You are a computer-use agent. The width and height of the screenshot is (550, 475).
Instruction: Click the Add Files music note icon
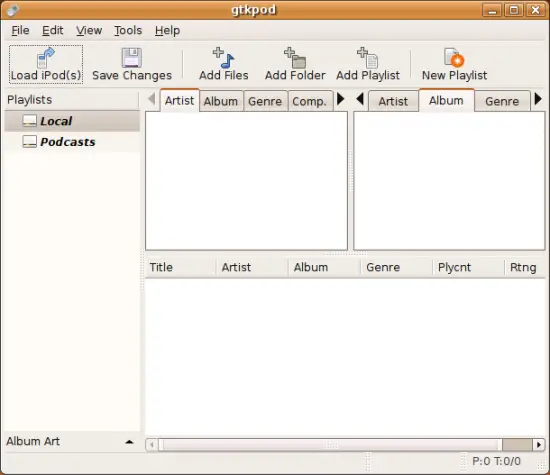223,58
